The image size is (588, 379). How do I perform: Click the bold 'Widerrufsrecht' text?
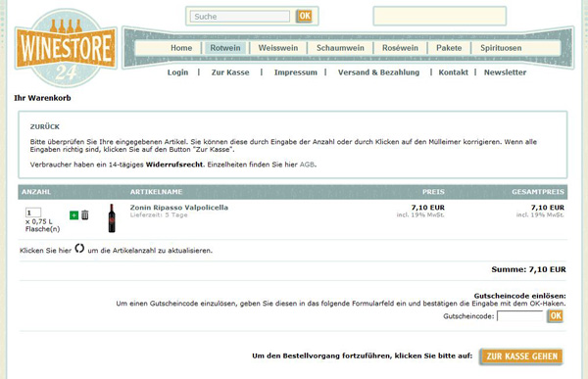[x=174, y=165]
